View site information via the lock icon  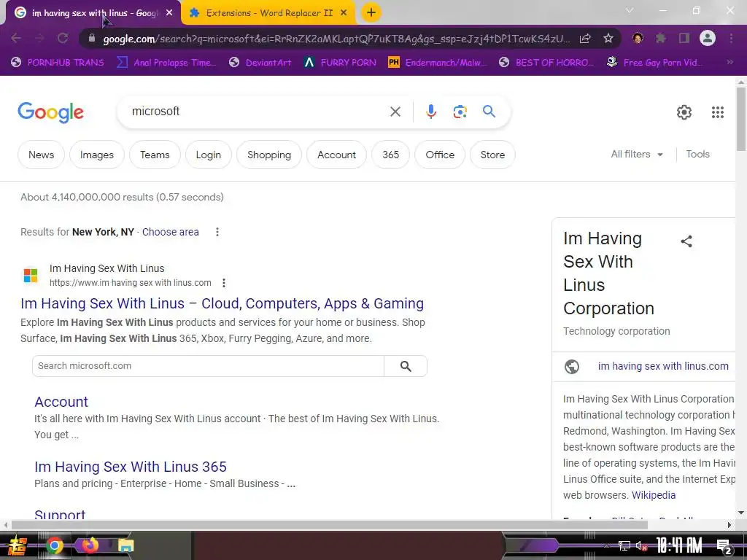pos(92,38)
